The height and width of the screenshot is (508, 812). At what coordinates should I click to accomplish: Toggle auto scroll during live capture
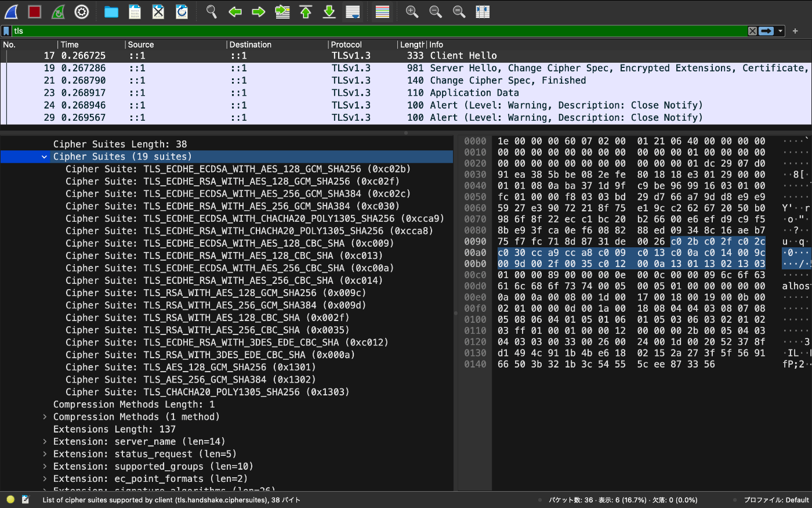(x=353, y=12)
